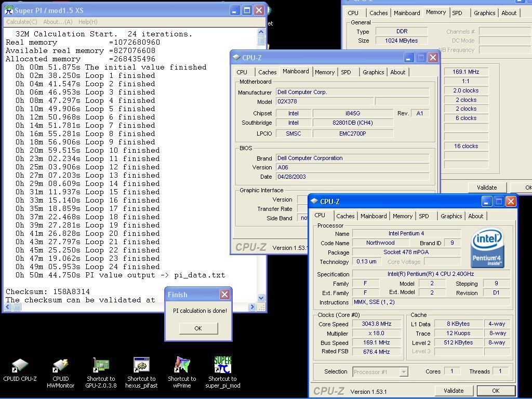Click the Core Speed 3043.8 MHz field

(x=376, y=324)
